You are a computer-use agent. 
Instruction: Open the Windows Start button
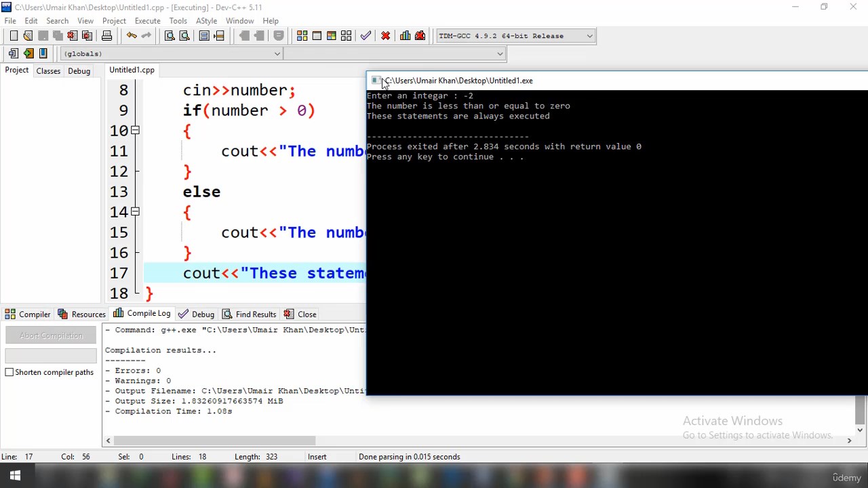[x=16, y=476]
